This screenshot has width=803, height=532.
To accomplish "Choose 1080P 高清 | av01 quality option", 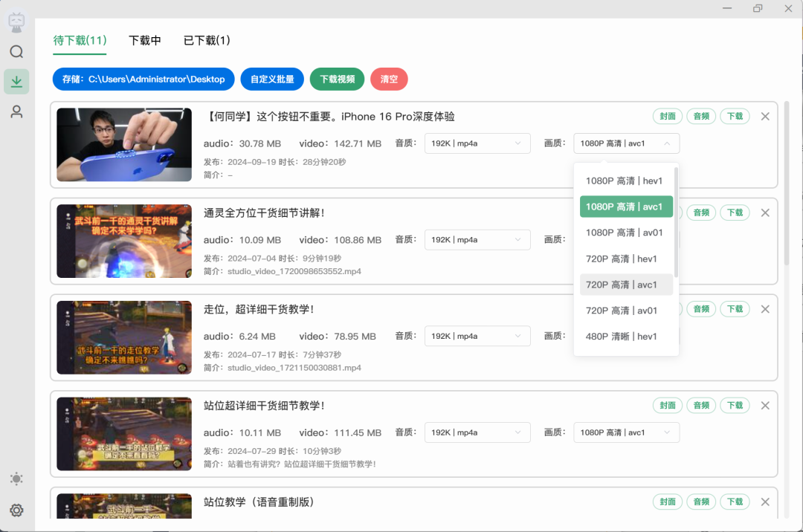I will click(626, 233).
